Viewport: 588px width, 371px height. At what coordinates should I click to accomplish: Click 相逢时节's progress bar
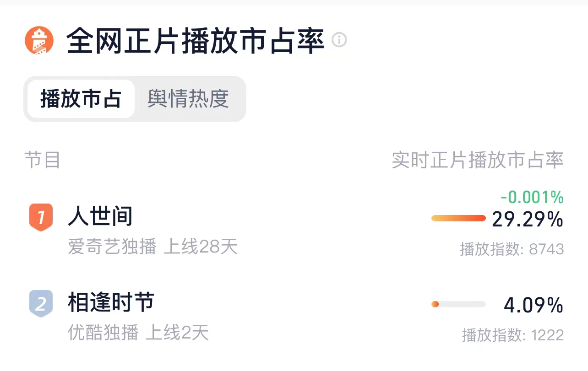tap(458, 304)
